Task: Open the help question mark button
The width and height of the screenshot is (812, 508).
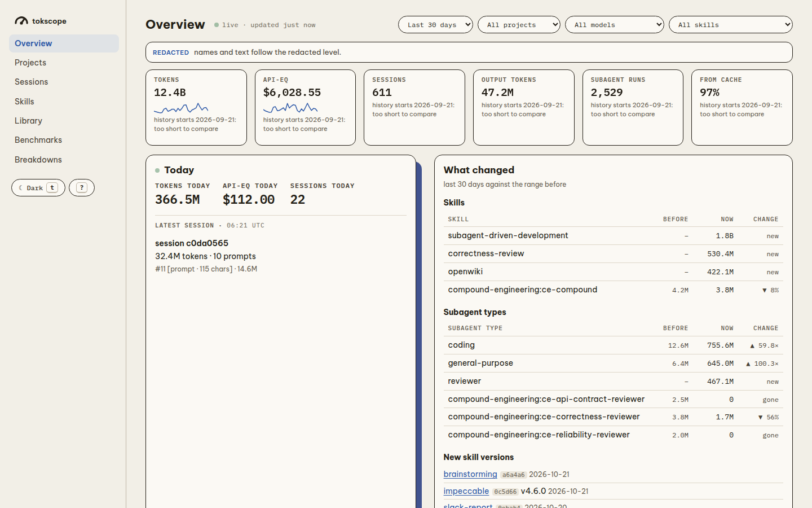Action: 82,188
